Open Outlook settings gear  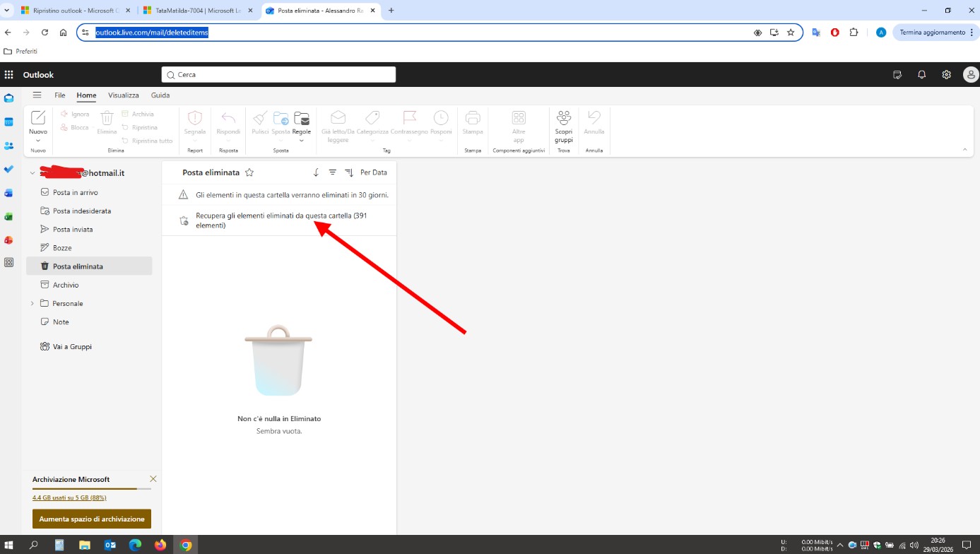(x=947, y=75)
